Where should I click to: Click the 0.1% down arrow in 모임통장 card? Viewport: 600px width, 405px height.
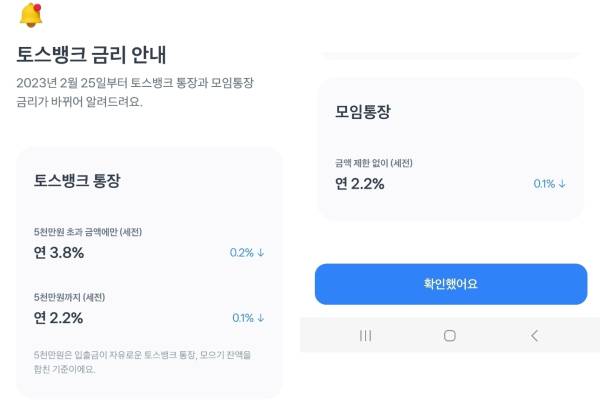549,184
